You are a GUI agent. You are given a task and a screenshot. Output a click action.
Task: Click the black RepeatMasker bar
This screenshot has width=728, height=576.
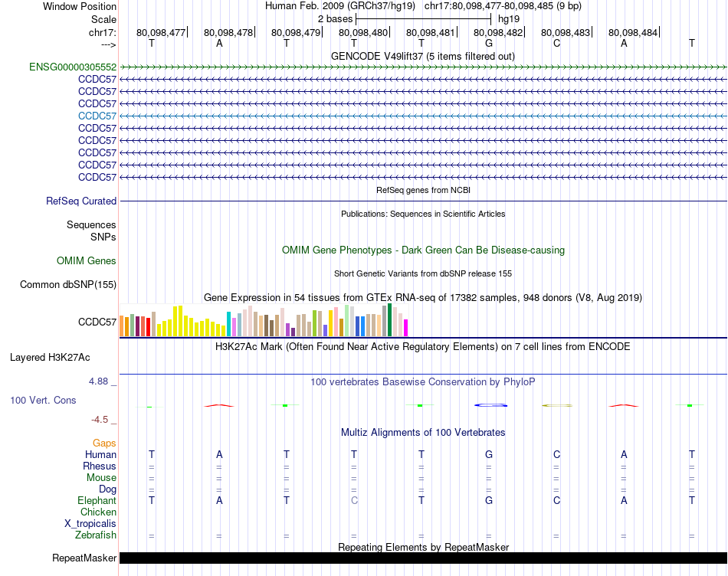point(423,558)
